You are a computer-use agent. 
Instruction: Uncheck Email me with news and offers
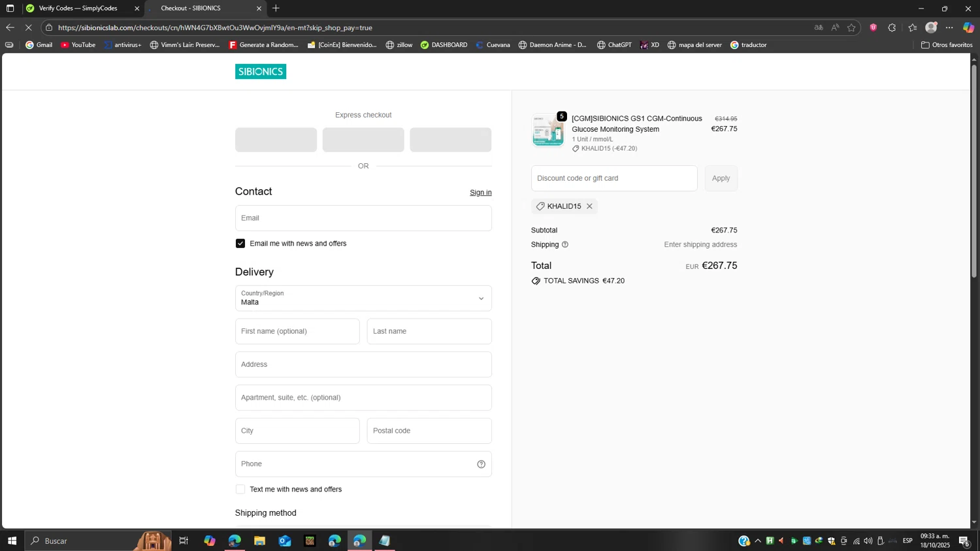pos(240,244)
